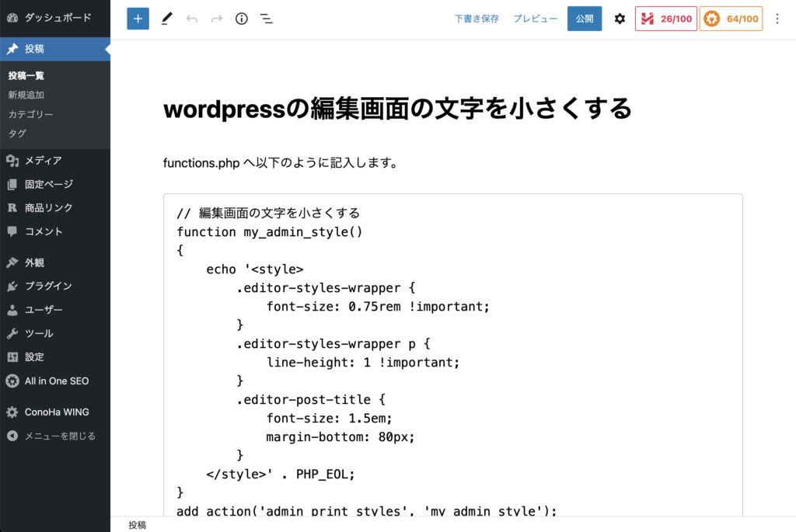Open カテゴリー submenu link
Image resolution: width=796 pixels, height=532 pixels.
tap(30, 114)
